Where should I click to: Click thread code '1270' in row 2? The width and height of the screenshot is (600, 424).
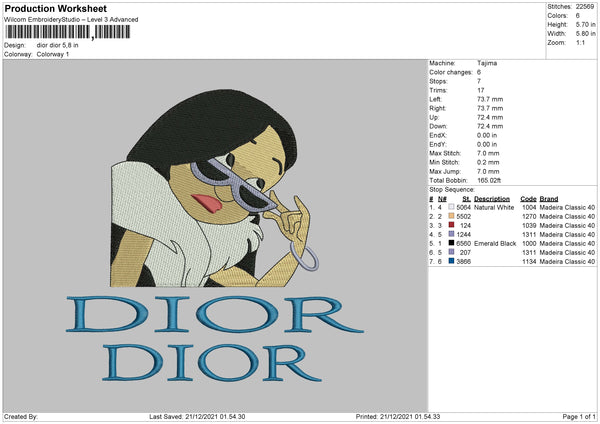click(x=529, y=217)
